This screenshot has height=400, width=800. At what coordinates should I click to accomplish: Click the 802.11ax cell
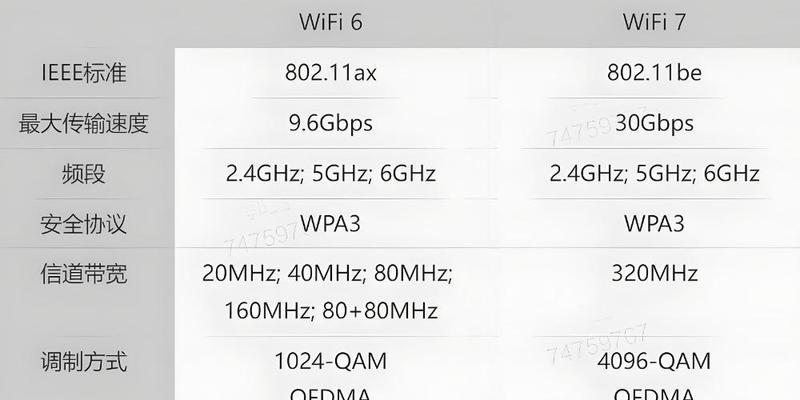point(331,72)
